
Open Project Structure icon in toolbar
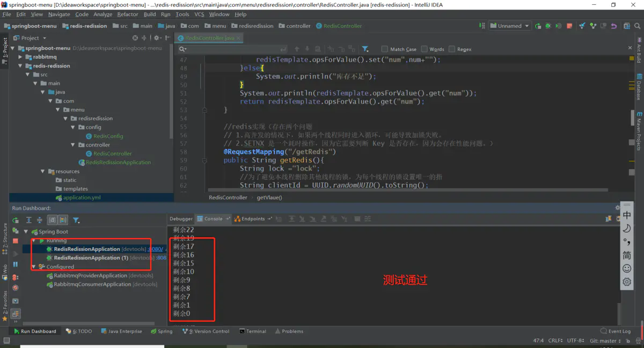pyautogui.click(x=627, y=26)
